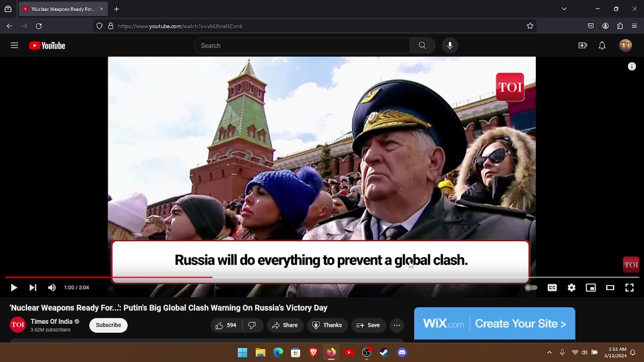
Task: Launch Brave browser from taskbar
Action: [313, 352]
